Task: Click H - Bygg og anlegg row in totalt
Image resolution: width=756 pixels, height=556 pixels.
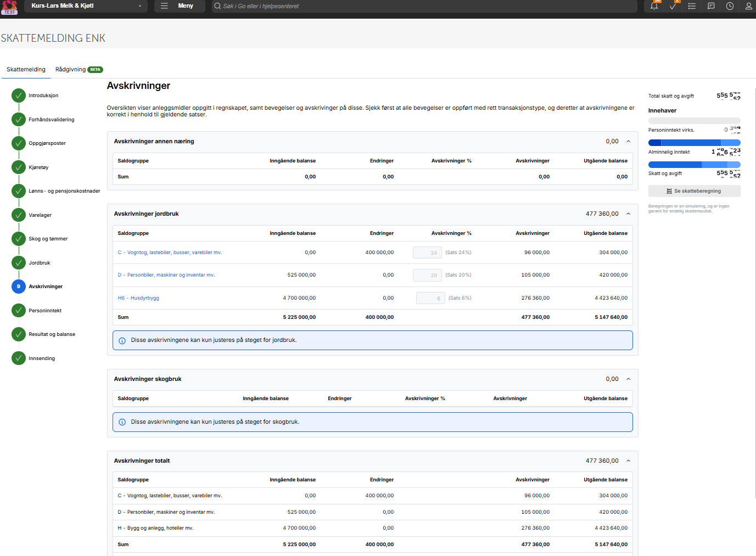Action: (373, 528)
